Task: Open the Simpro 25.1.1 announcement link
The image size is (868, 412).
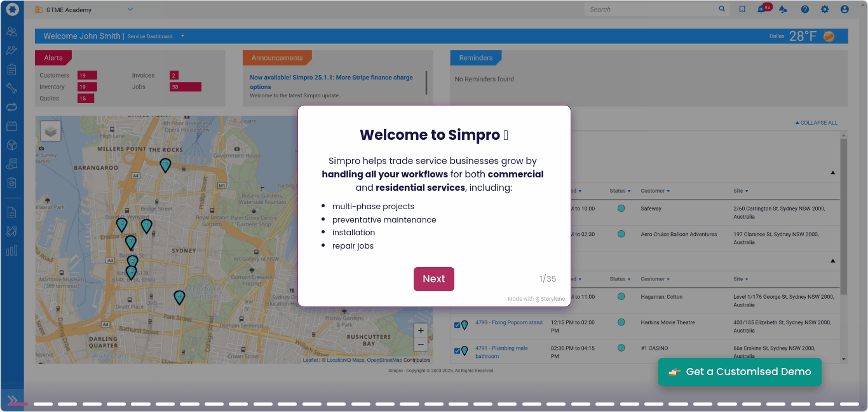Action: pos(331,82)
